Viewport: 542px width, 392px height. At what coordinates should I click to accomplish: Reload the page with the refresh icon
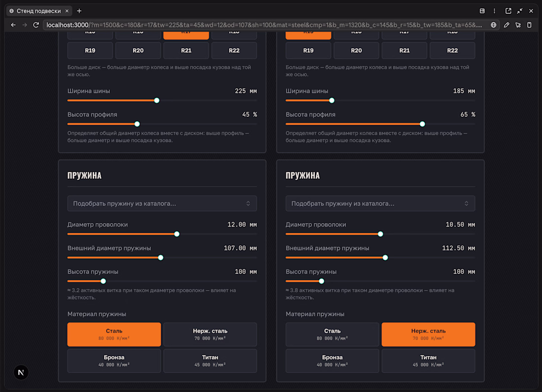(x=36, y=25)
